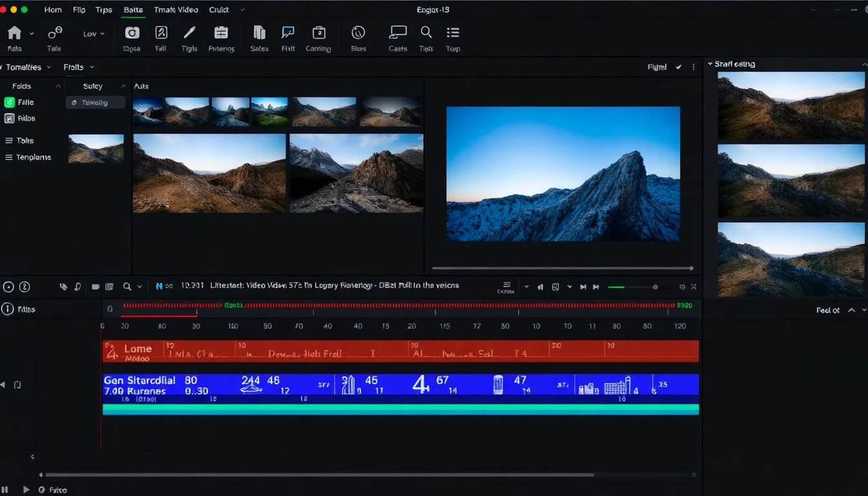Mute the audio toggle above the timeline

[62, 286]
